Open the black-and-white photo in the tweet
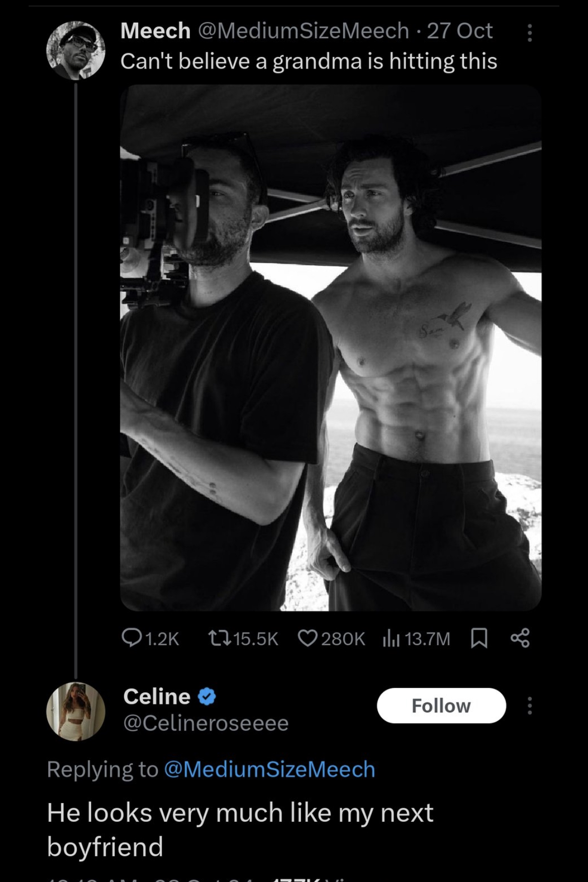Screen dimensions: 588x882 click(x=331, y=348)
